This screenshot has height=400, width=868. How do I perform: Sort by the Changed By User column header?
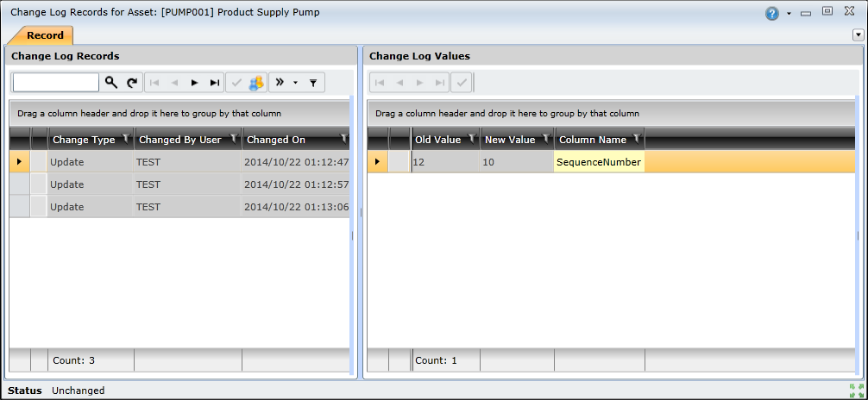pyautogui.click(x=180, y=140)
